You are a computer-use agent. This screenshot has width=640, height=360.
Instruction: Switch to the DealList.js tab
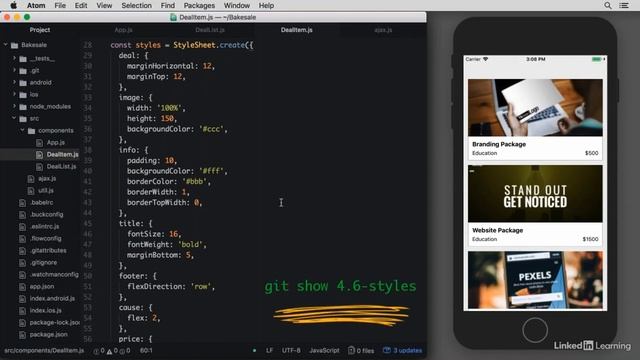210,30
